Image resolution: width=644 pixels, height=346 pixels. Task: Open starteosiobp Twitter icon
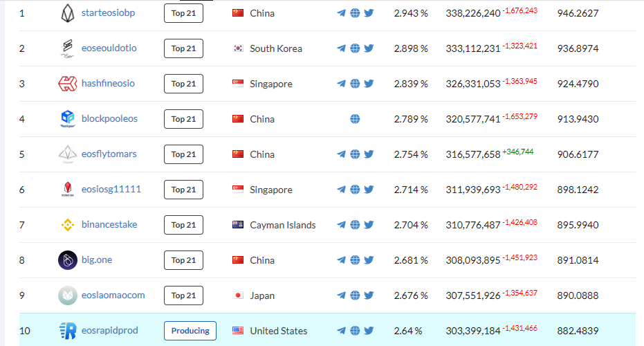coord(369,13)
